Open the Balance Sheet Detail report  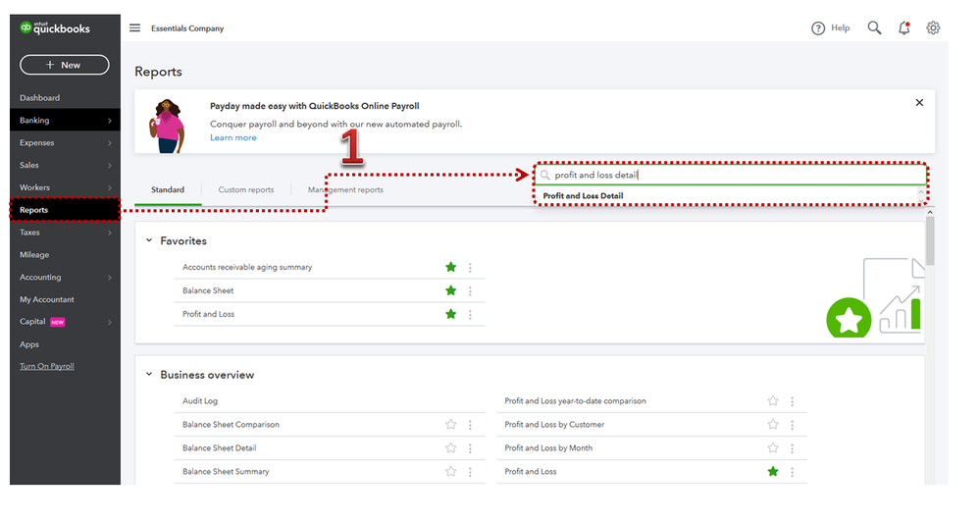click(x=220, y=447)
